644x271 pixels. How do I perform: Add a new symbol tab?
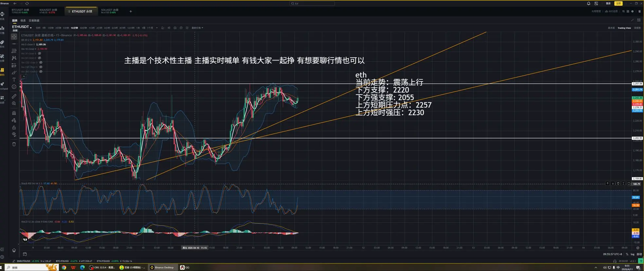click(131, 11)
